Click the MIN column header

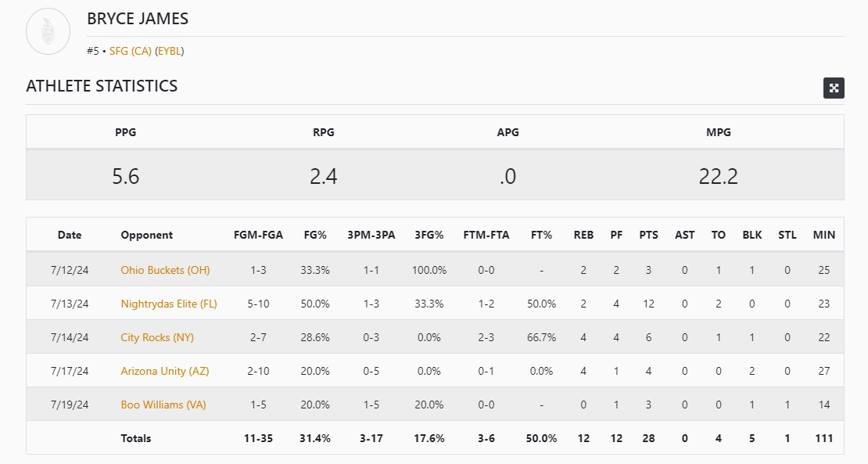point(824,235)
